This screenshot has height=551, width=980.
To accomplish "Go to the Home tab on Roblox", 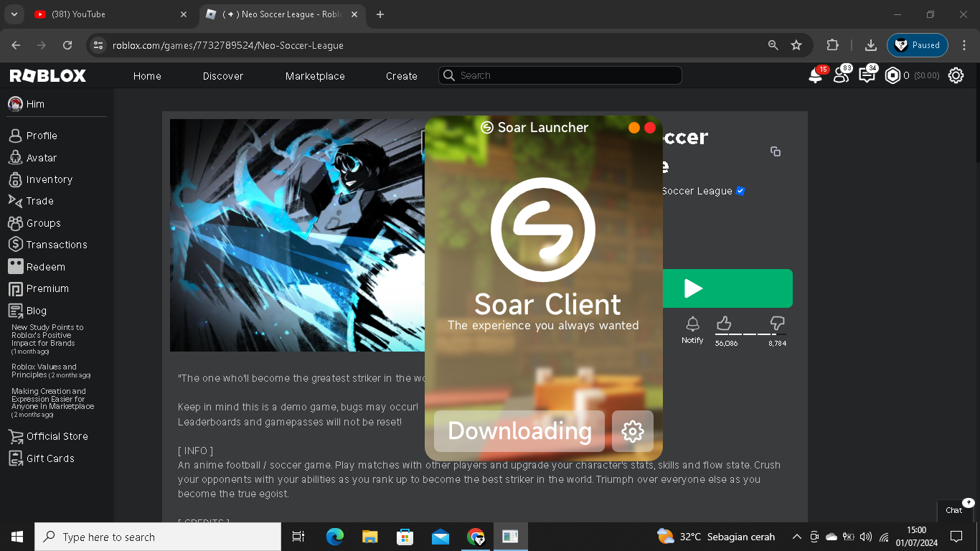I will (x=147, y=76).
